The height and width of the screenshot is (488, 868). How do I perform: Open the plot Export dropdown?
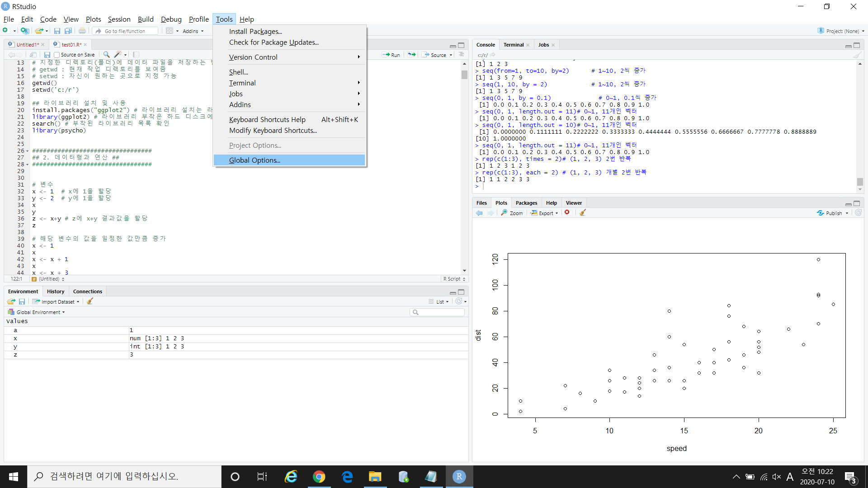(545, 213)
